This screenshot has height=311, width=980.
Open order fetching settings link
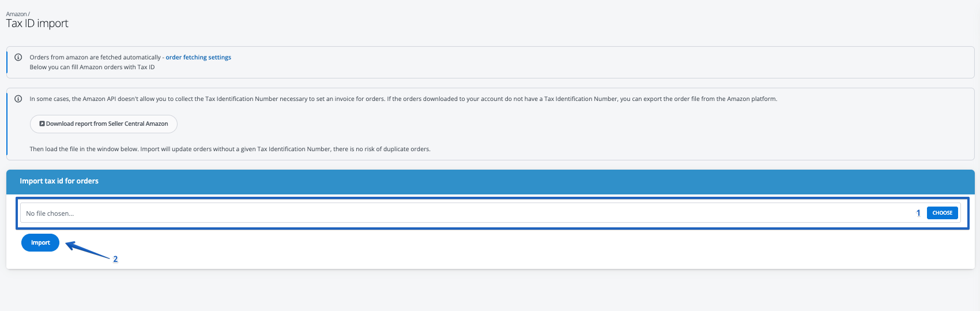(x=198, y=57)
